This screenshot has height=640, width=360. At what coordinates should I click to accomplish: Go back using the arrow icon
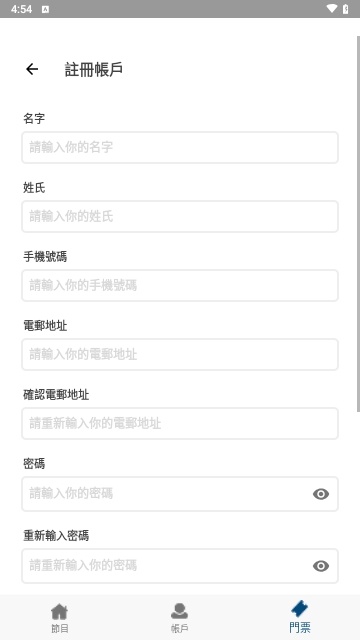32,69
